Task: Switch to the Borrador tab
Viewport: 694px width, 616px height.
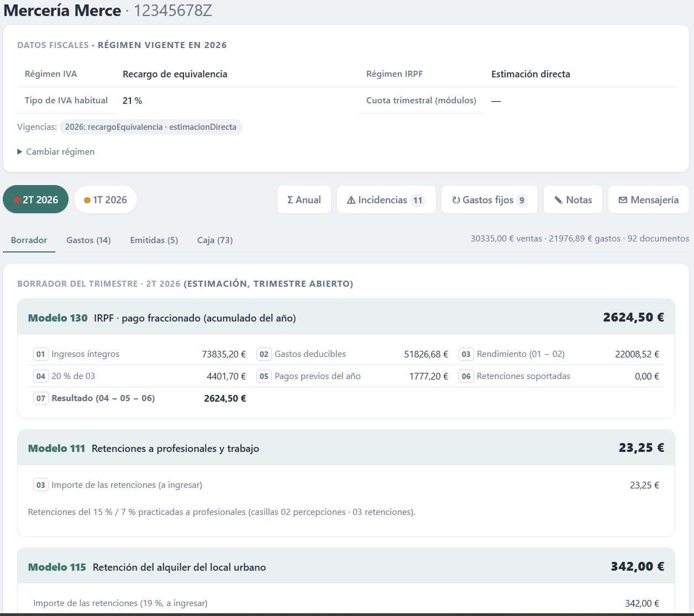Action: [29, 240]
